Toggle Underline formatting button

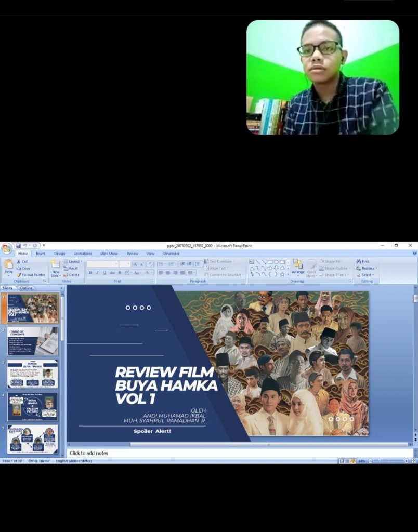[104, 273]
